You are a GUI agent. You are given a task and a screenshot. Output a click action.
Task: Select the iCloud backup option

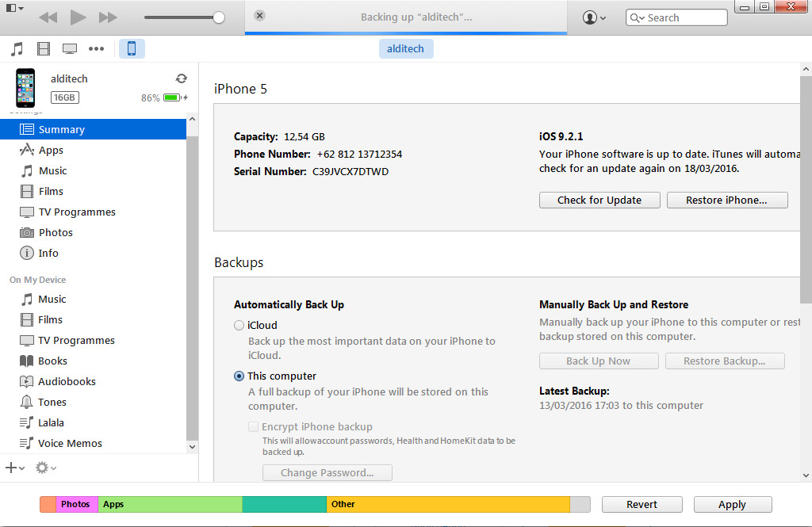[x=239, y=326]
